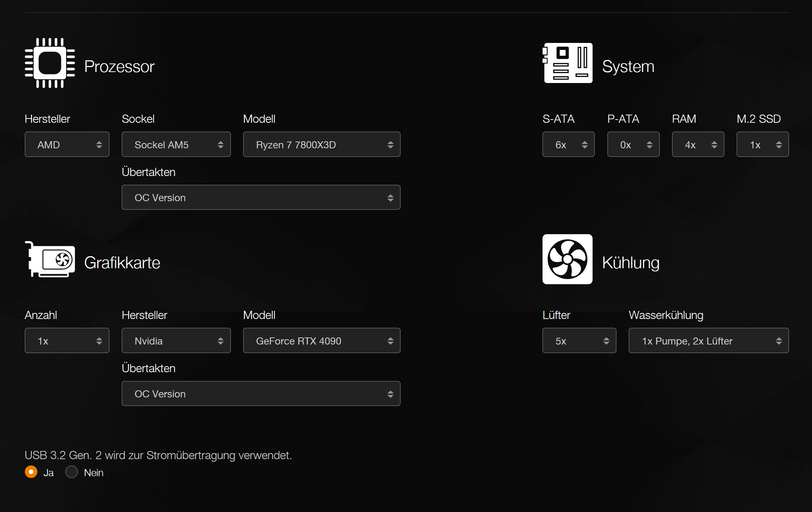Change graphics card Anzahl 1x dropdown

click(x=67, y=341)
